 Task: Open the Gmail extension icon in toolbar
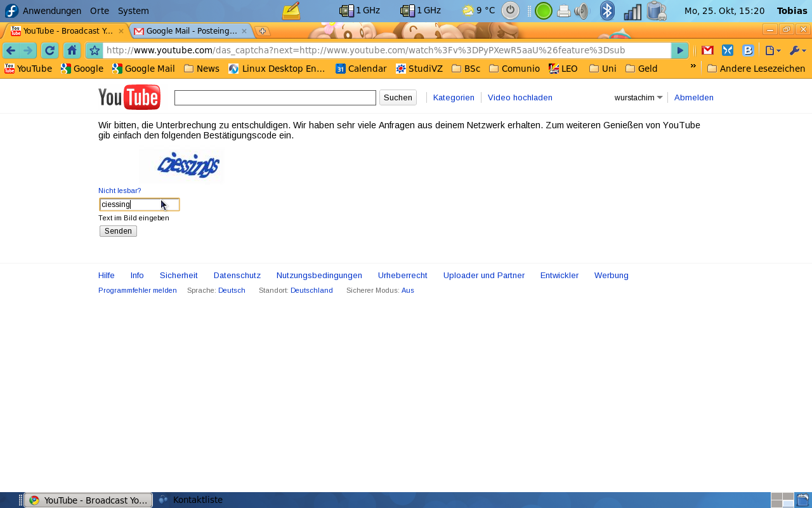[x=707, y=51]
